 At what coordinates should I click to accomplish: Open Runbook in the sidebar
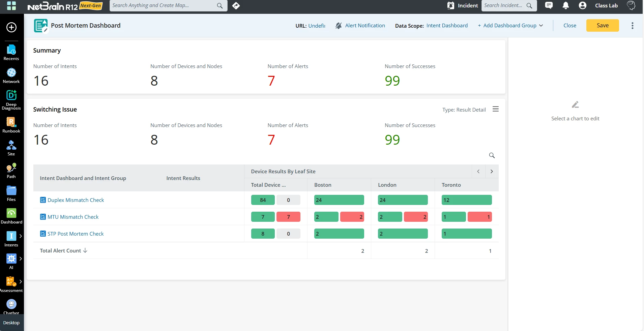pyautogui.click(x=11, y=125)
